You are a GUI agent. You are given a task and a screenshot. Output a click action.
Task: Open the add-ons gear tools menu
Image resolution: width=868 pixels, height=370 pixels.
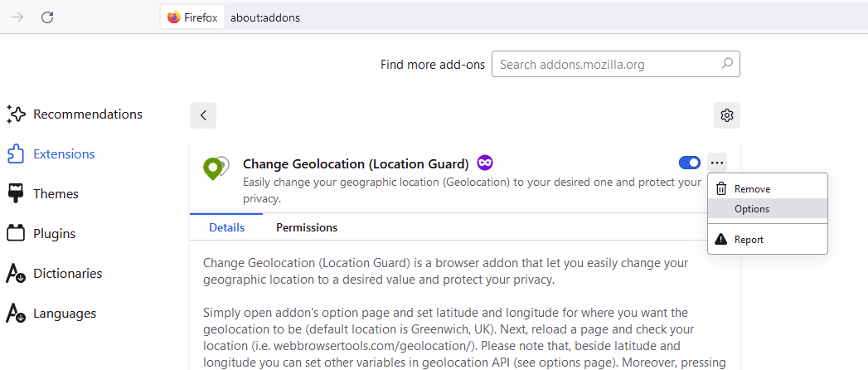pyautogui.click(x=727, y=115)
